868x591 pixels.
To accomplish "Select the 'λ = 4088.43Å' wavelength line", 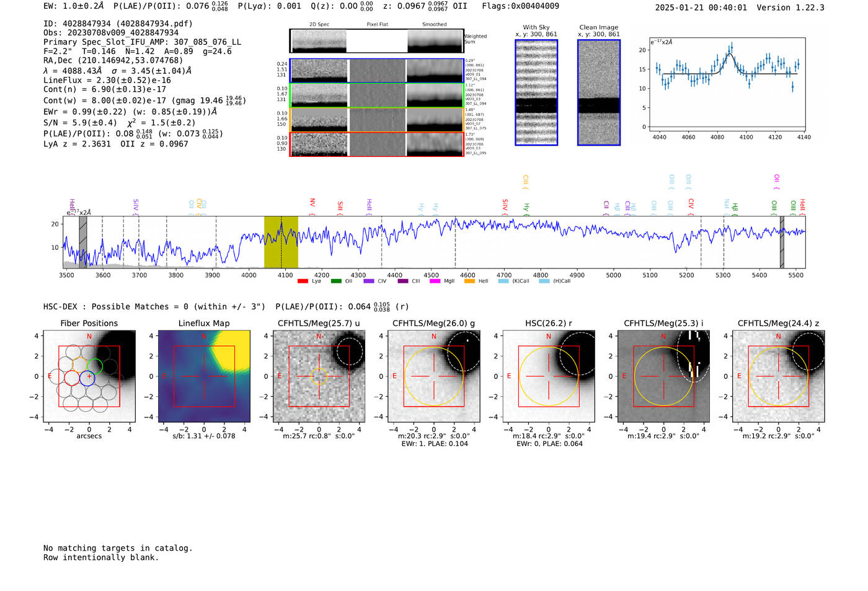I will pyautogui.click(x=117, y=71).
